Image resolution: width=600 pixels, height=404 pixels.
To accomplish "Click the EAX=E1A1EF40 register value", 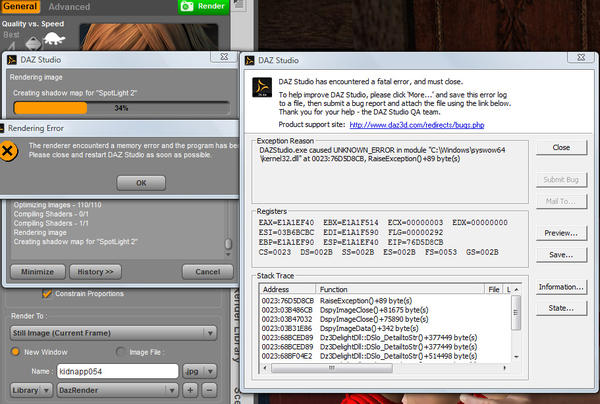I will coord(286,223).
